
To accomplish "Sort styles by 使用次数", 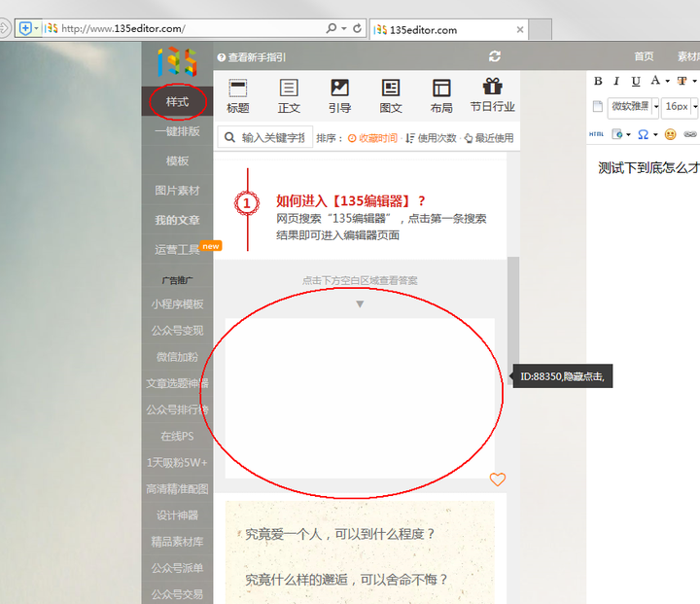I will click(432, 138).
